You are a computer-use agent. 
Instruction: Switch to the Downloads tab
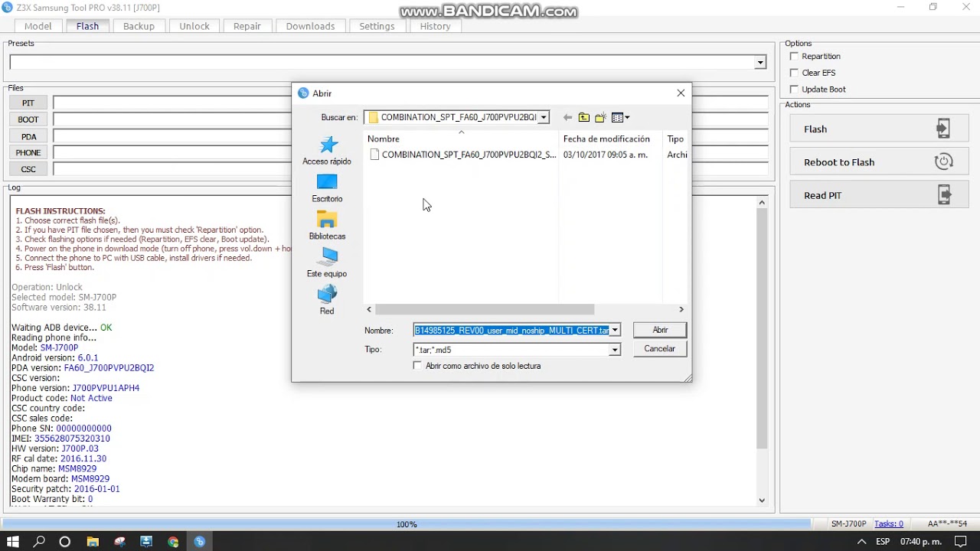[x=310, y=26]
